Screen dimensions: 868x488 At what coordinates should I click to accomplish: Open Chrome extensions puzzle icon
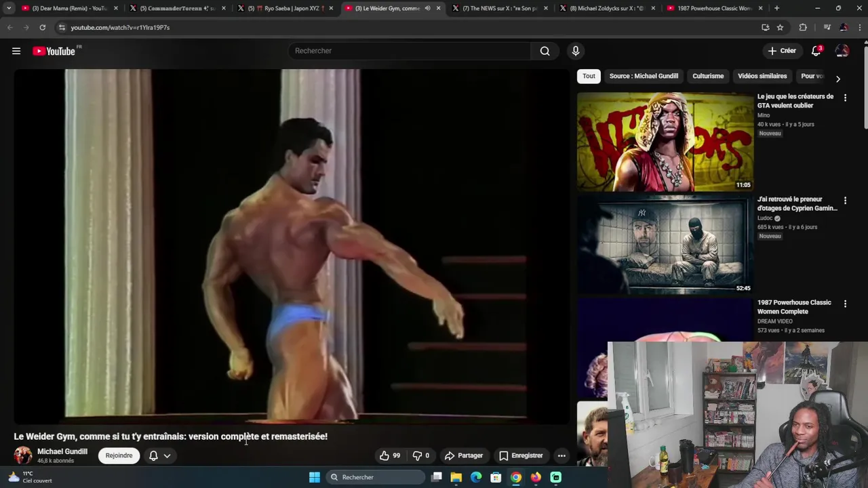point(803,27)
